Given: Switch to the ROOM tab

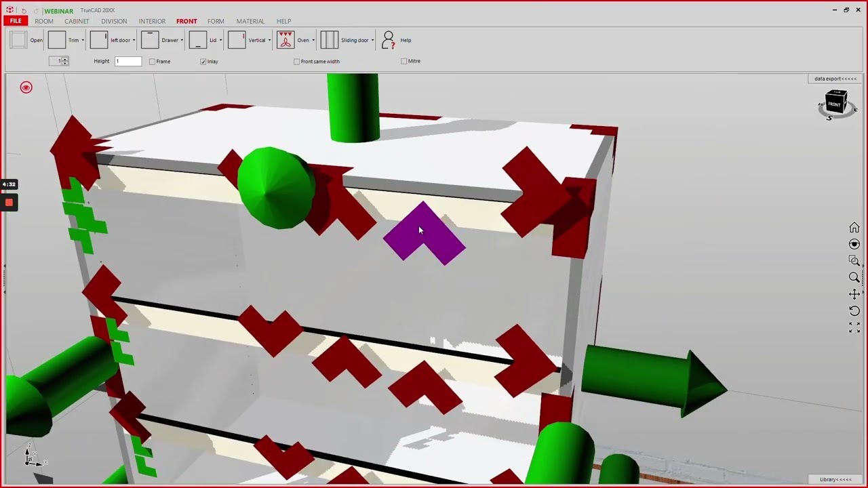Looking at the screenshot, I should point(44,21).
